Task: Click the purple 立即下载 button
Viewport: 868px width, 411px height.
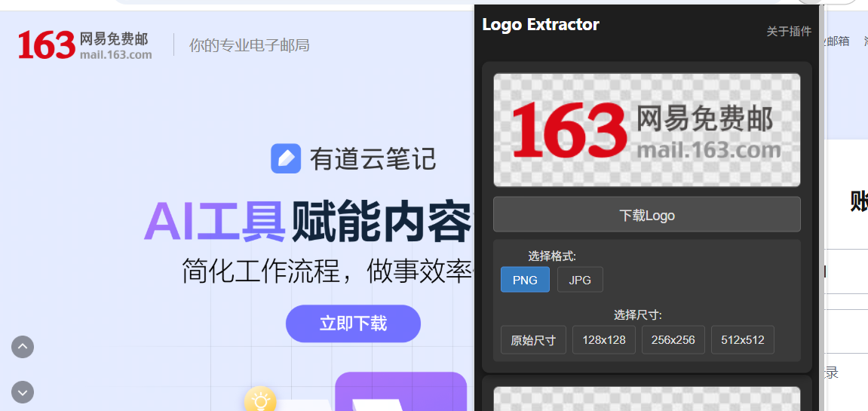Action: pyautogui.click(x=353, y=324)
